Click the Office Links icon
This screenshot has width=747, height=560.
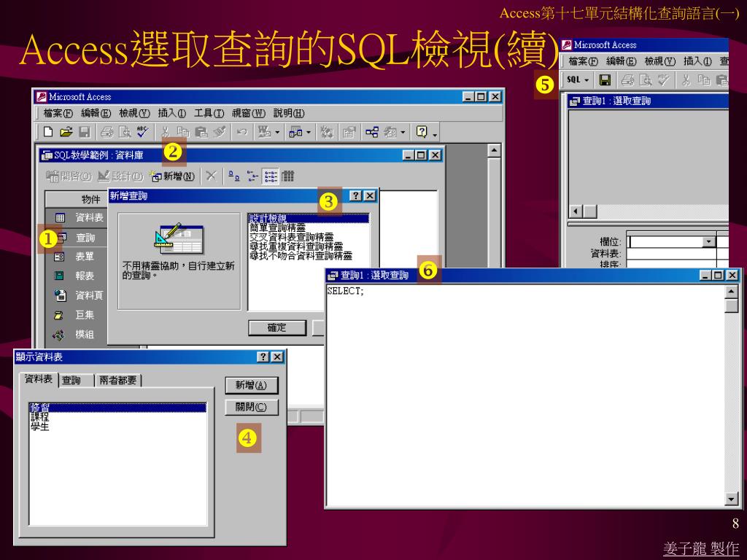263,132
